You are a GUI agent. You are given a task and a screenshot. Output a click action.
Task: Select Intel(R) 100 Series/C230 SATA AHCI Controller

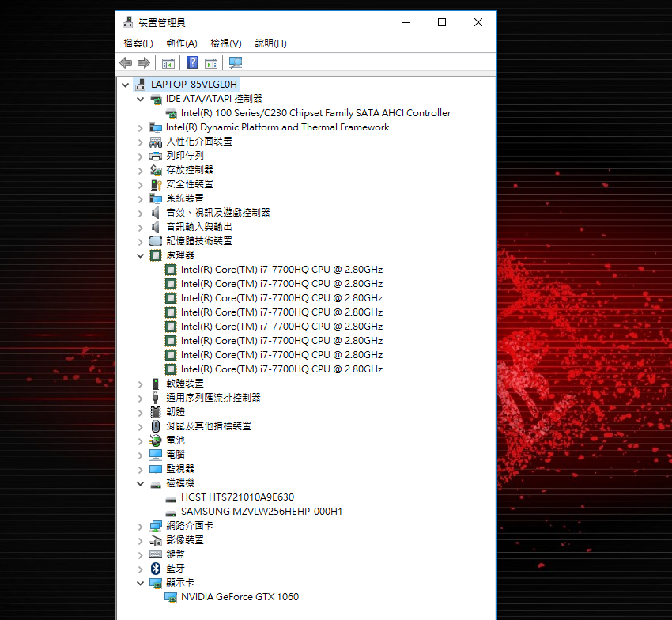(x=315, y=113)
